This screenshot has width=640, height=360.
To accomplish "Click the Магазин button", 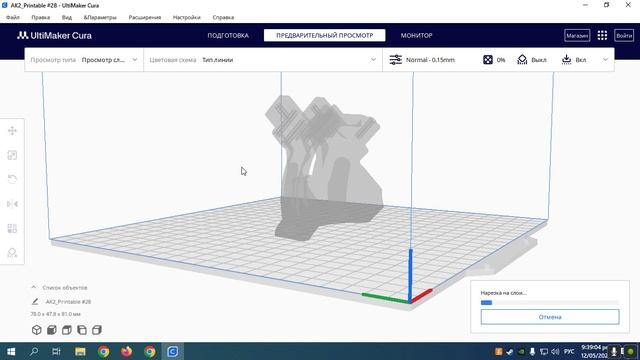I will (577, 36).
